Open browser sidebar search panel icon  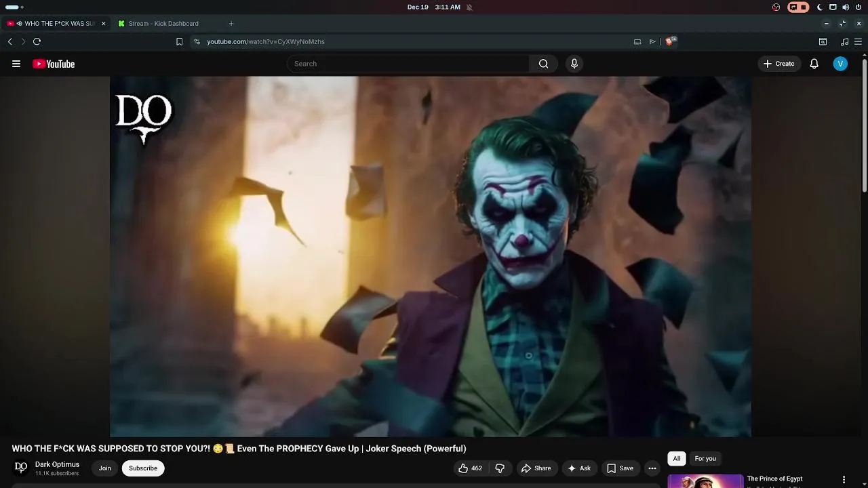coord(823,41)
